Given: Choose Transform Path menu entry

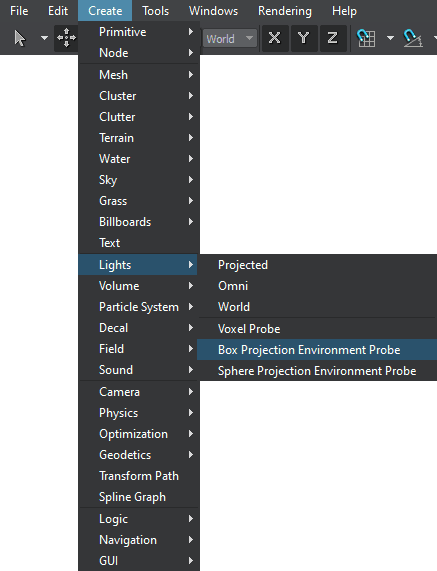Looking at the screenshot, I should click(139, 476).
